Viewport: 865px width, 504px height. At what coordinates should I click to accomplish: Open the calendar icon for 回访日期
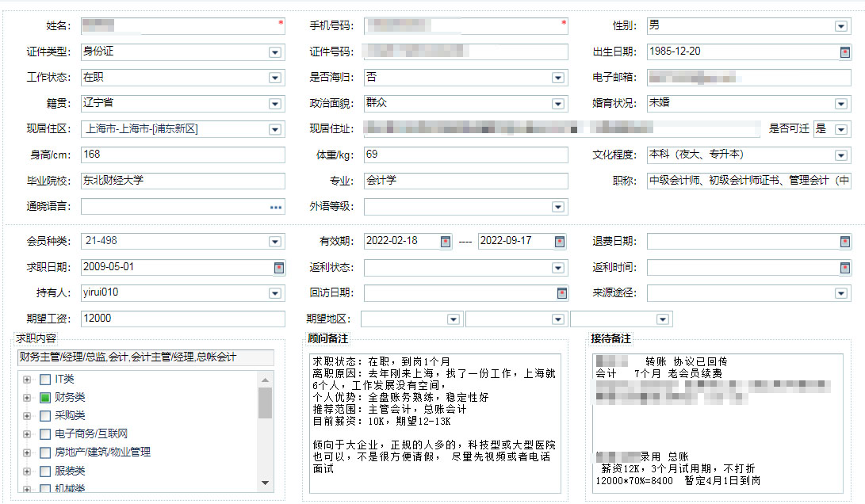coord(561,293)
